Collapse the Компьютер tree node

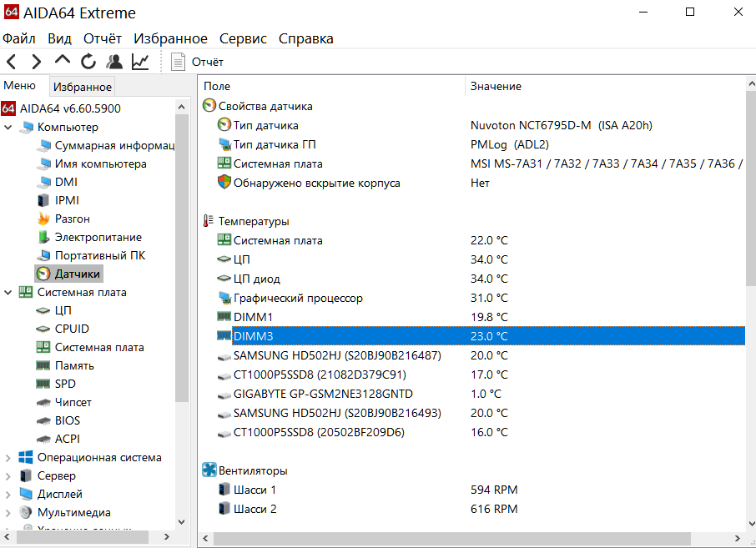(x=8, y=127)
